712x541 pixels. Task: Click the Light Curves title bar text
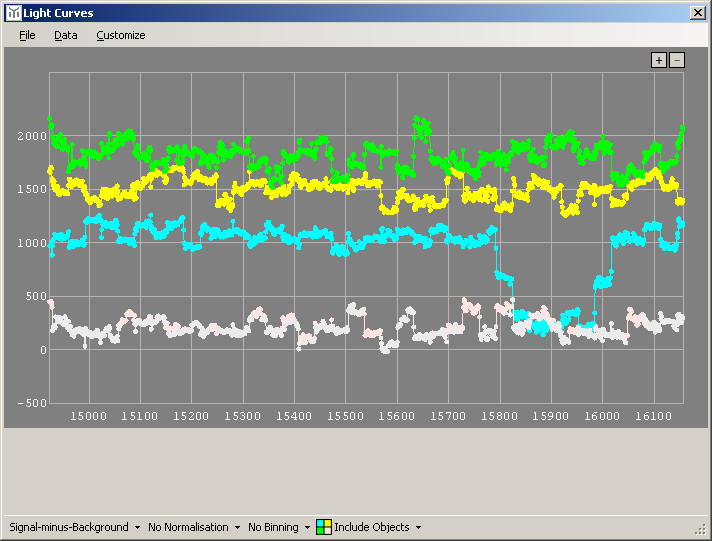pyautogui.click(x=59, y=13)
